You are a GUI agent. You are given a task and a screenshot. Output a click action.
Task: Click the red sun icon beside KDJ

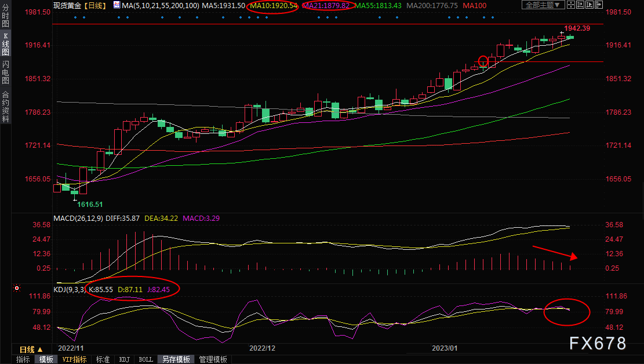pyautogui.click(x=17, y=288)
